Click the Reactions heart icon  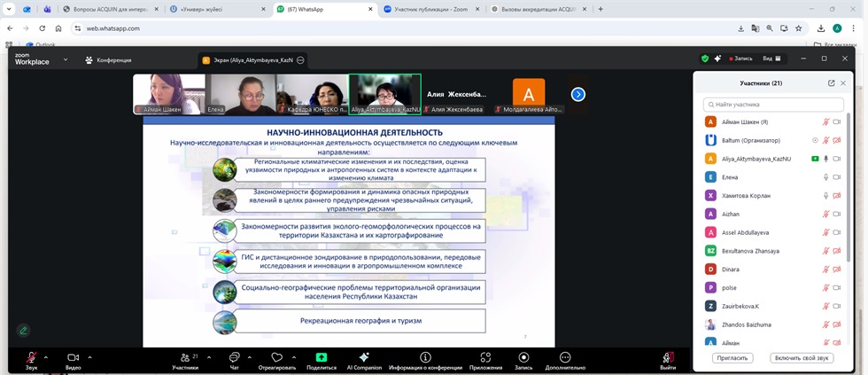point(277,357)
